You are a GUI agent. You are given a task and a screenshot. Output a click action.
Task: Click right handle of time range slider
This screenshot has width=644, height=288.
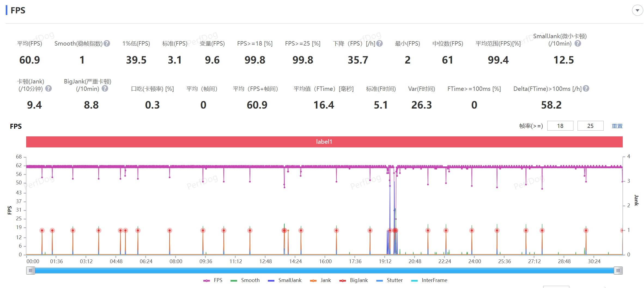(x=618, y=271)
